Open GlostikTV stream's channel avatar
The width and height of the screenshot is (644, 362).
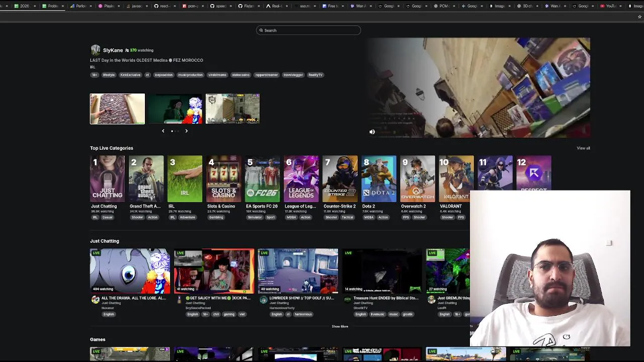coord(347,300)
